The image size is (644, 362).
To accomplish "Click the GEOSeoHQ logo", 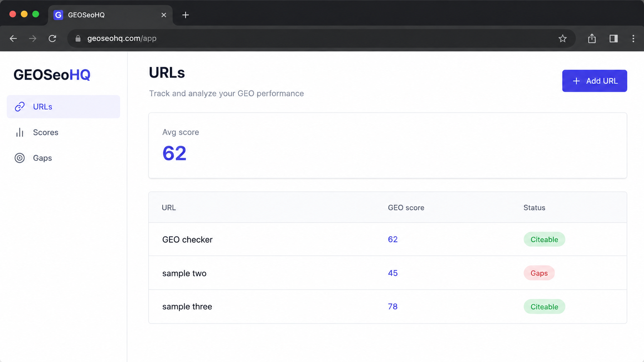I will click(52, 75).
